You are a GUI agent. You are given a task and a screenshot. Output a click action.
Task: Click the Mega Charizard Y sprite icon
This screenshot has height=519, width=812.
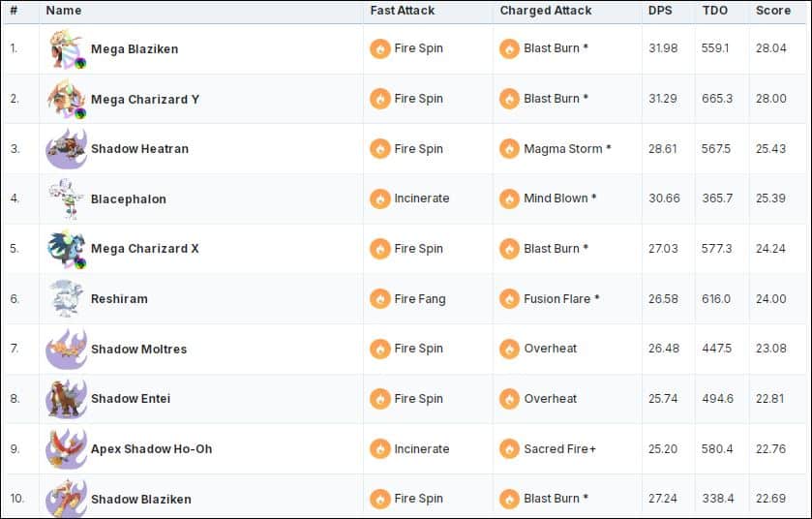tap(67, 100)
